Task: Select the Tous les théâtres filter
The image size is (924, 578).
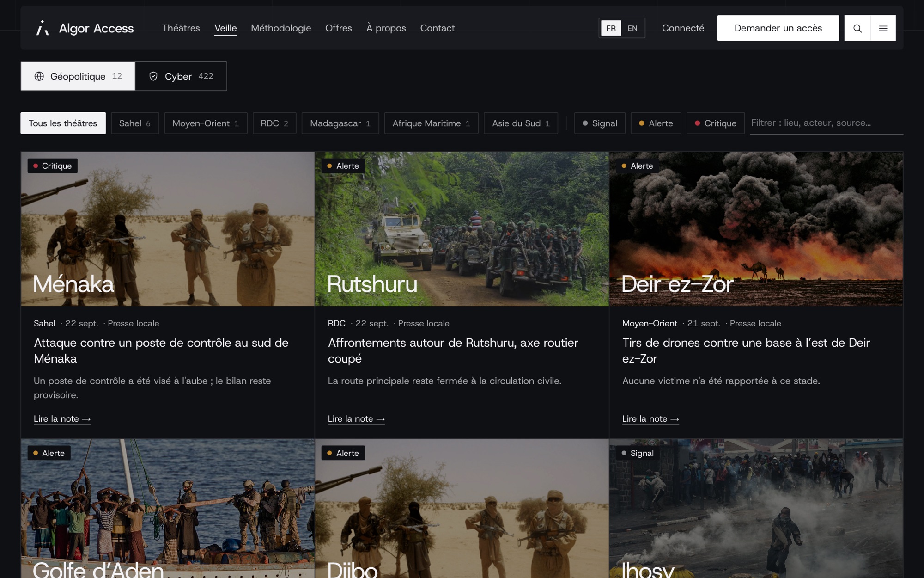Action: [x=63, y=123]
